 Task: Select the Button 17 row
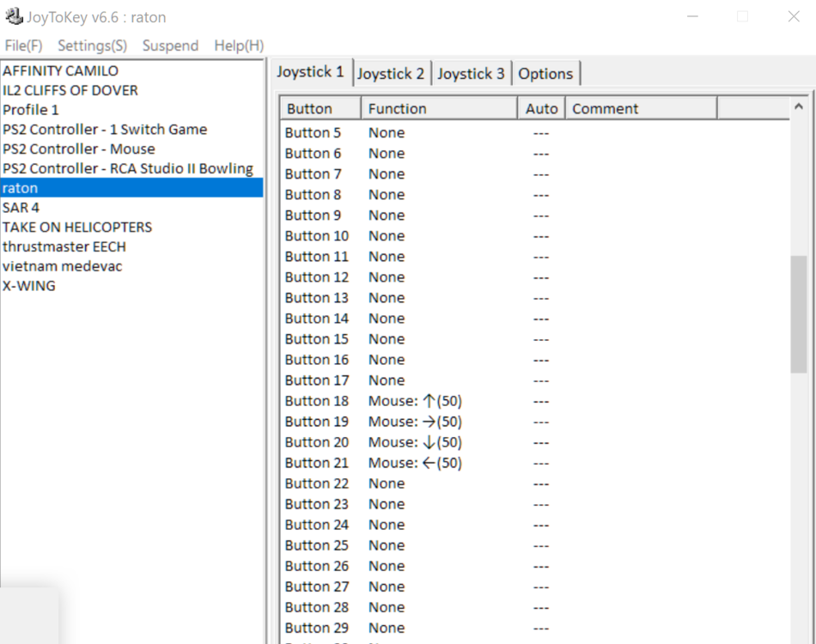point(535,380)
